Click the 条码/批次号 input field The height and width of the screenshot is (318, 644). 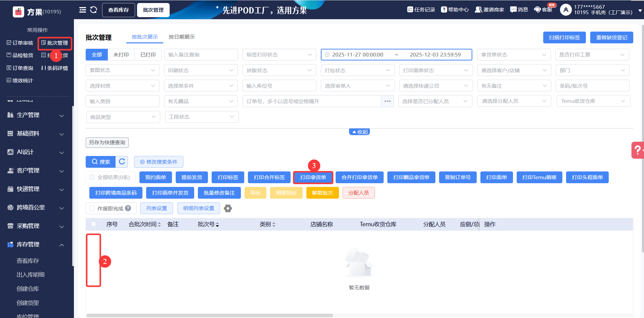click(x=592, y=86)
